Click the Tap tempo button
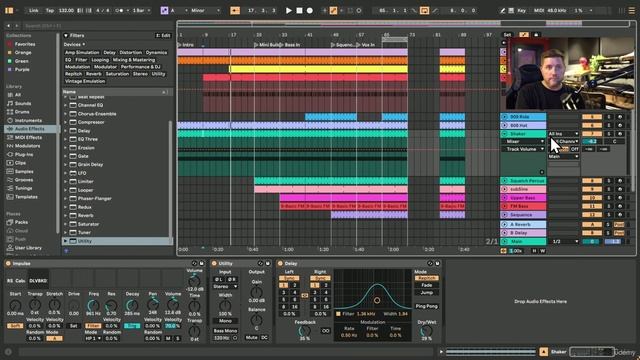This screenshot has height=360, width=640. point(49,11)
